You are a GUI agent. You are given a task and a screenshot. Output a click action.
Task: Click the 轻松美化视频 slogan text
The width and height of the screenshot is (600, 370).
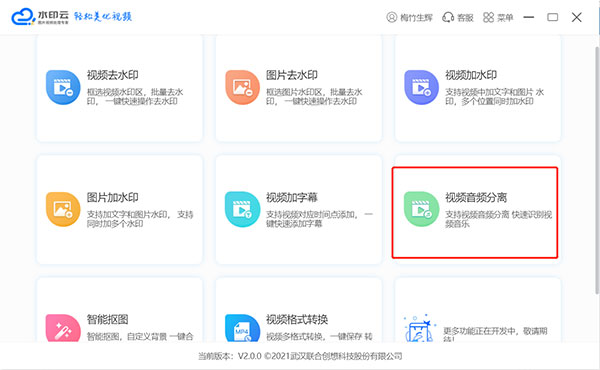click(103, 16)
